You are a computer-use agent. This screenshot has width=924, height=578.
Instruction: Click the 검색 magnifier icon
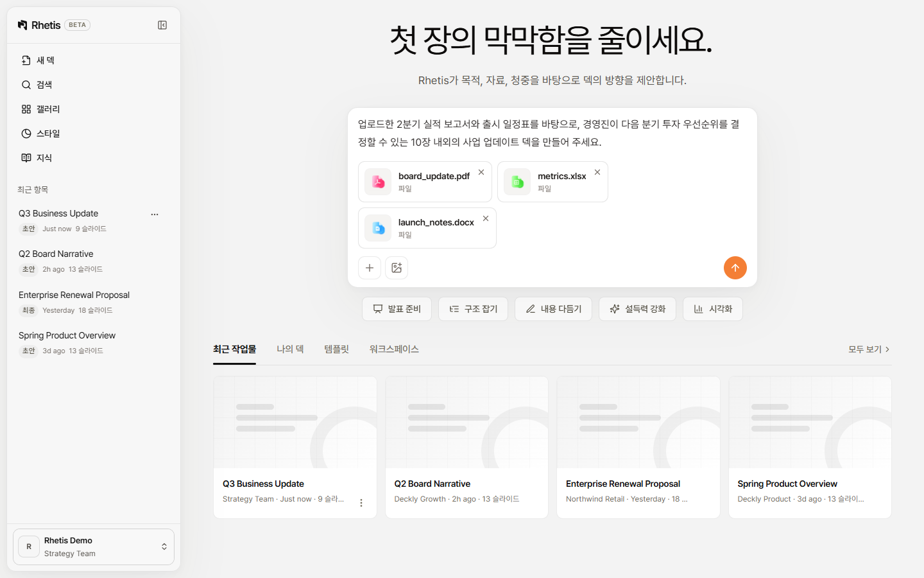[x=26, y=85]
